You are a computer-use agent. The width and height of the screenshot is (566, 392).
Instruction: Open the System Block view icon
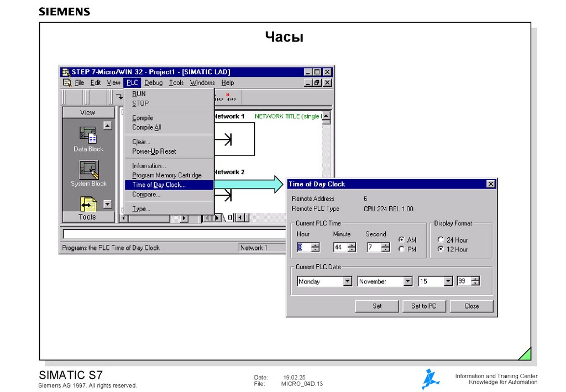[88, 169]
